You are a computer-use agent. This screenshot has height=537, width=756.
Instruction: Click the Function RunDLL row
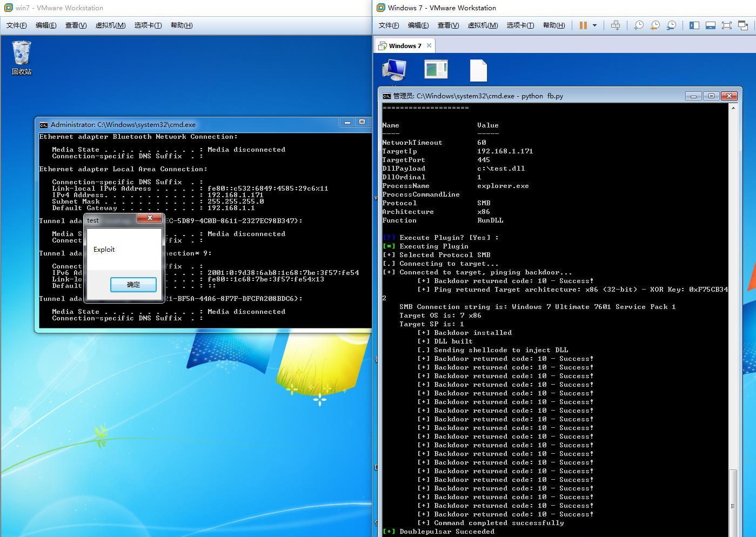tap(443, 220)
